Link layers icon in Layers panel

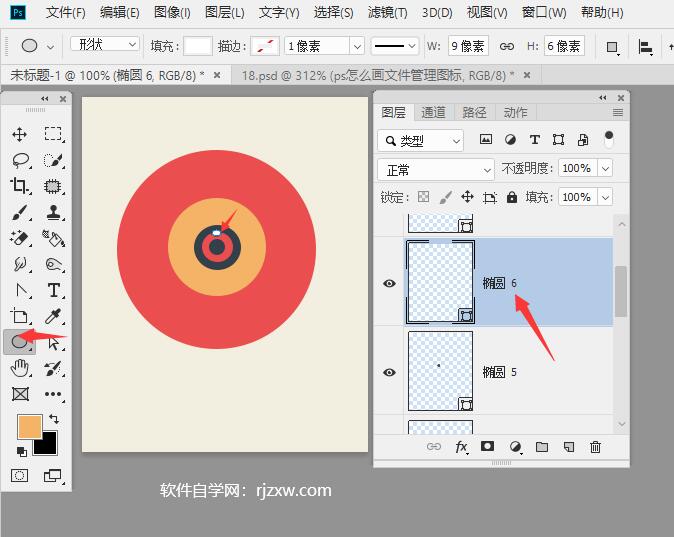434,447
